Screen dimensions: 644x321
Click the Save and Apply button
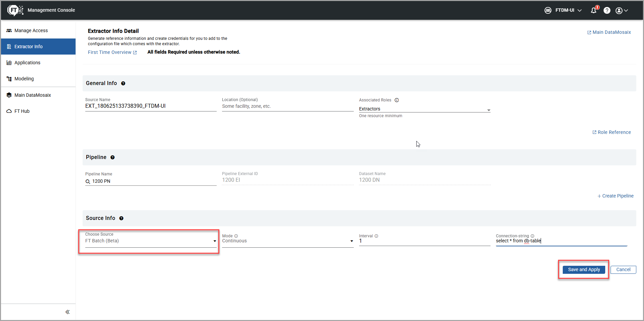[x=583, y=269]
